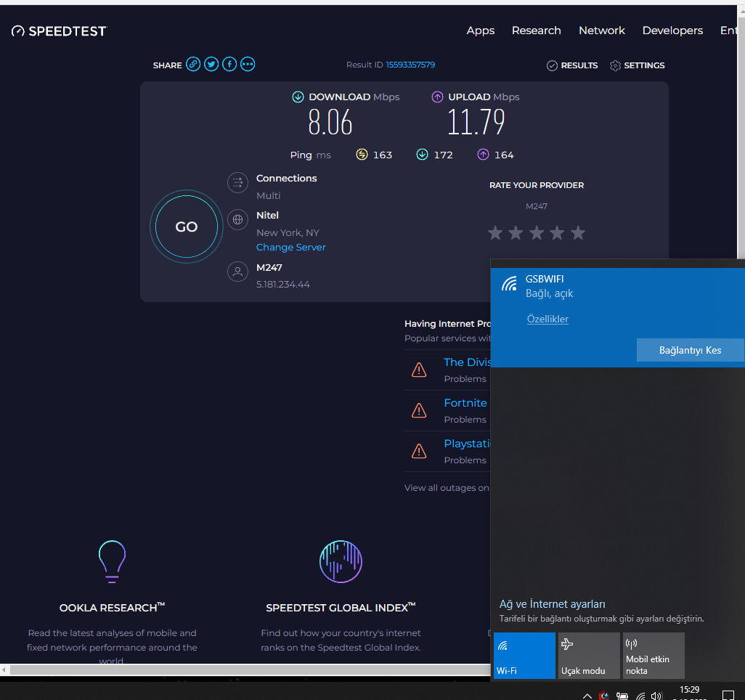Open Özellikler link for GSBWIFI

pos(547,319)
